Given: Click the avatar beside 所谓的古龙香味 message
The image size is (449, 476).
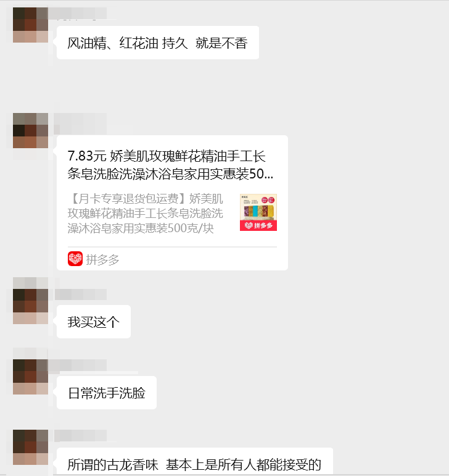Looking at the screenshot, I should [x=30, y=448].
